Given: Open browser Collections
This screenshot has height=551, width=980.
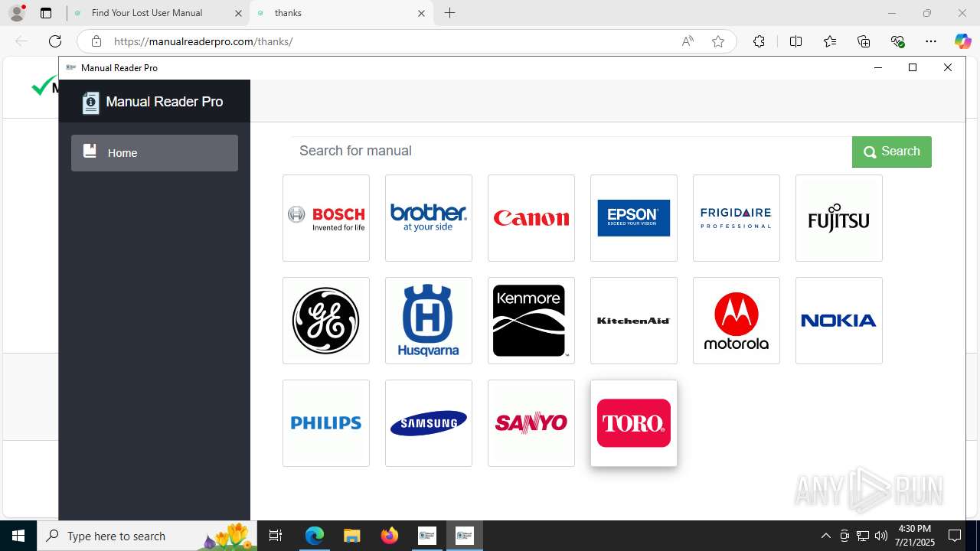Looking at the screenshot, I should (864, 41).
